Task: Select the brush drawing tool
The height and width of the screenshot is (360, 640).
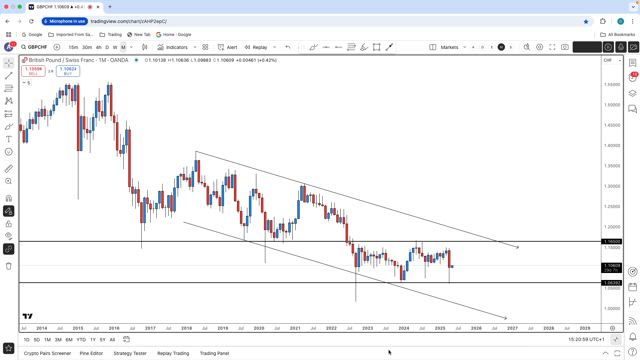Action: click(x=9, y=127)
